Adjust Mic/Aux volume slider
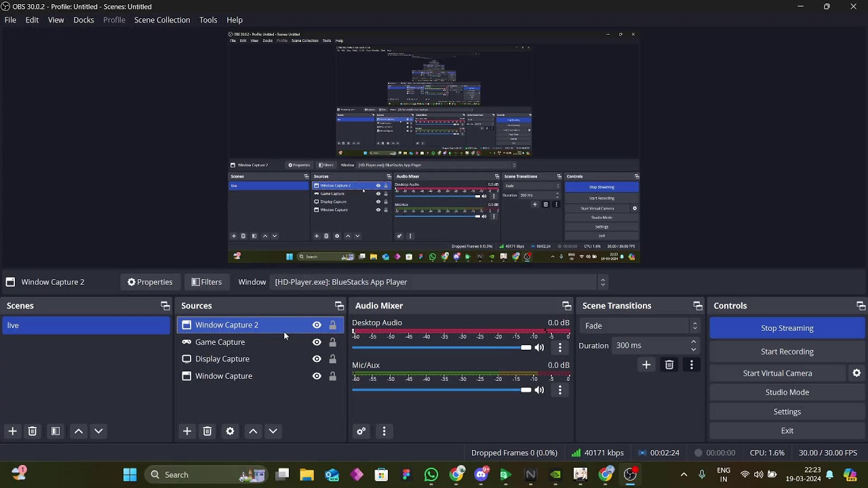The image size is (868, 488). [x=441, y=390]
